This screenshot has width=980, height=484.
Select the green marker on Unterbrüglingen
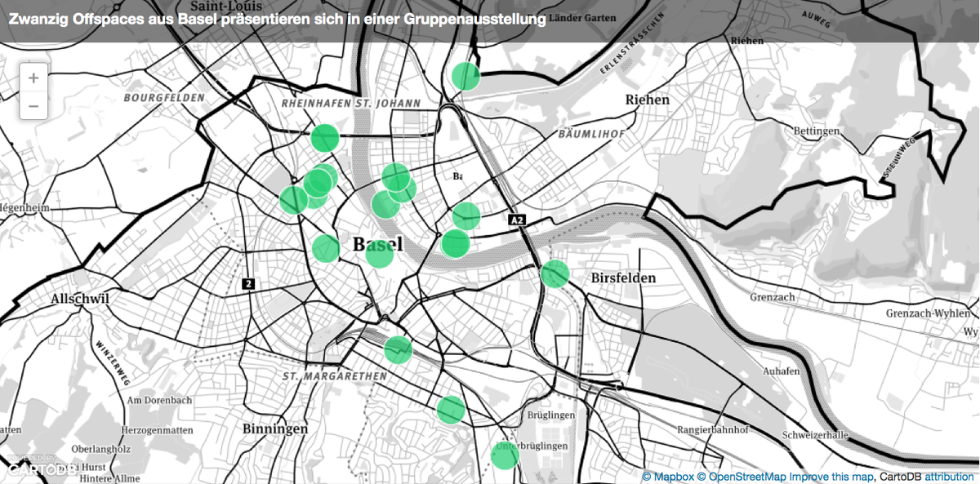click(x=505, y=455)
